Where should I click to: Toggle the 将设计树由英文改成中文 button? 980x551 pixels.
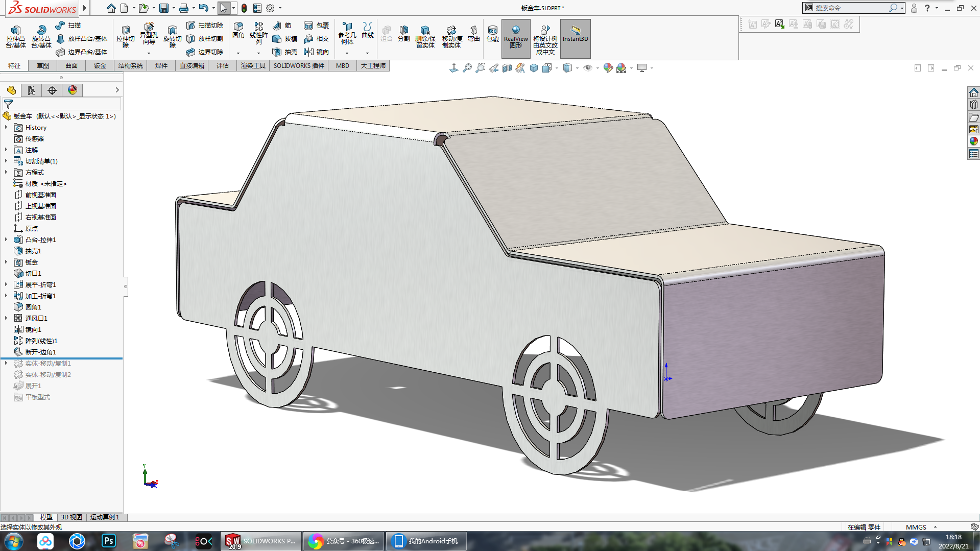pos(545,38)
